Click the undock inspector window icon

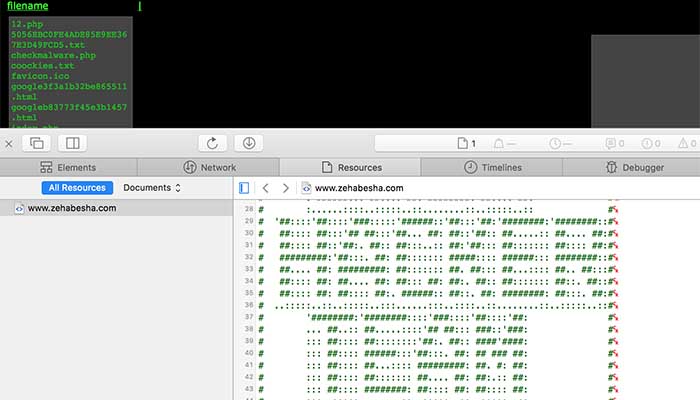(37, 143)
